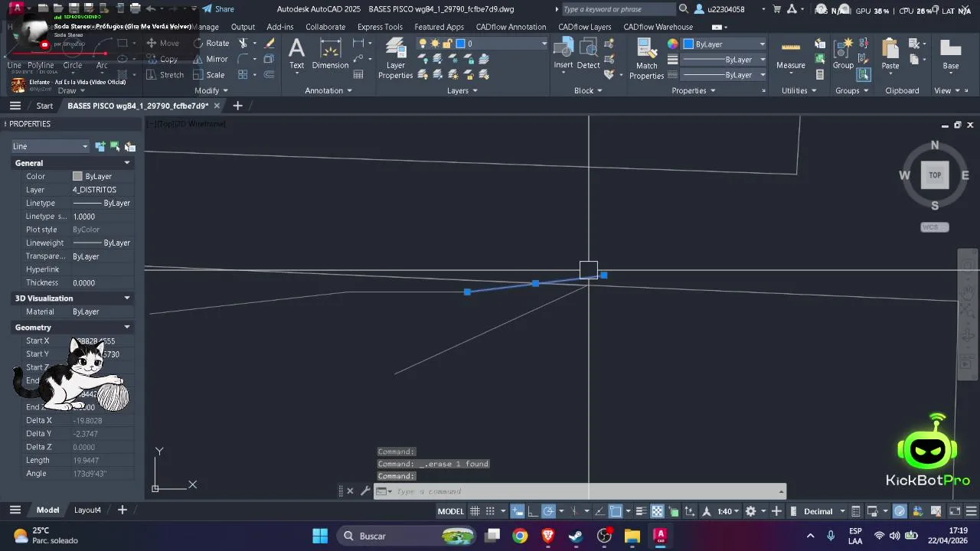
Task: Open CADflow Annotation tab
Action: pyautogui.click(x=511, y=27)
